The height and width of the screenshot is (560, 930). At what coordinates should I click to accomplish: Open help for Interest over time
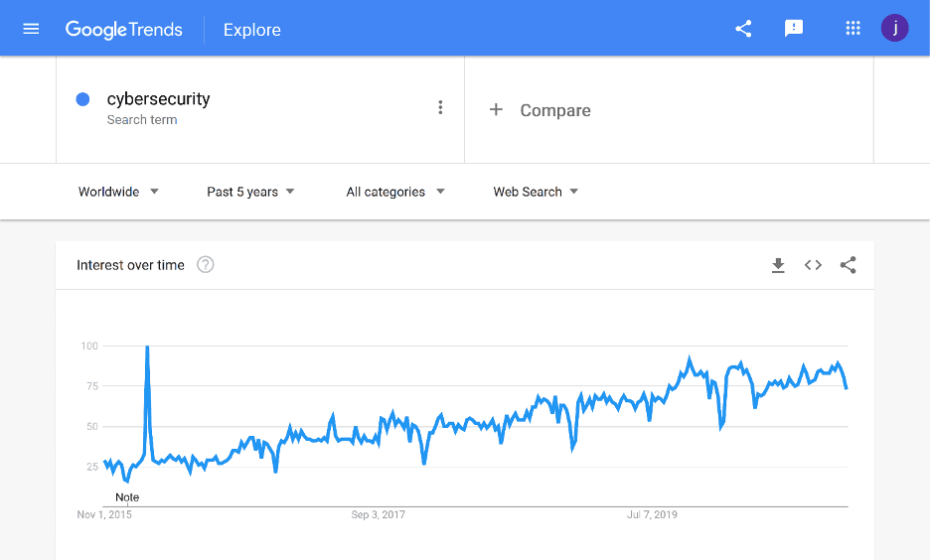click(x=206, y=264)
